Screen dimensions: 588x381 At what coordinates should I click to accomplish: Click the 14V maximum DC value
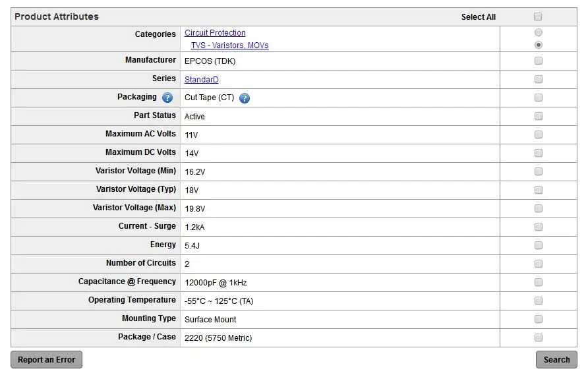[x=192, y=154]
